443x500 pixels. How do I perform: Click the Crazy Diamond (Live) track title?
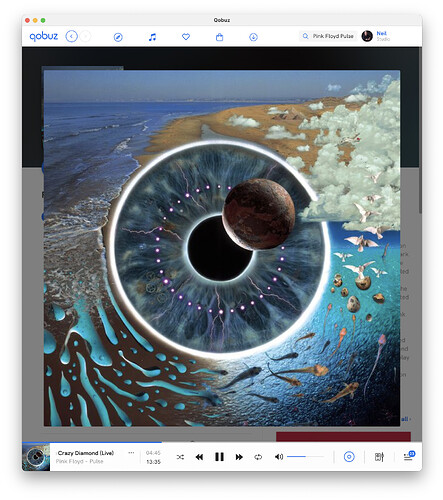[86, 453]
